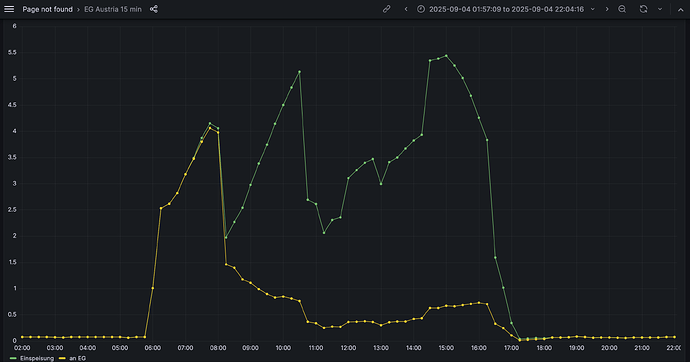Toggle an EG series in legend
The width and height of the screenshot is (690, 362).
point(77,358)
